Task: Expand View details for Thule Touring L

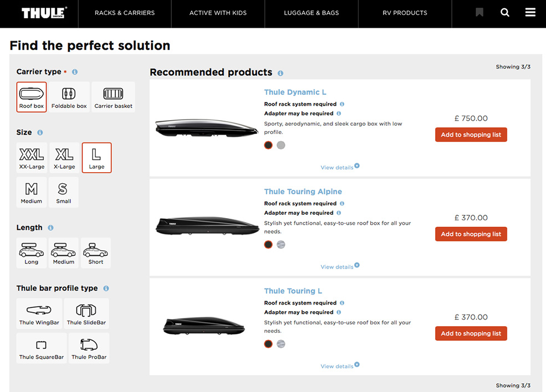Action: point(339,366)
